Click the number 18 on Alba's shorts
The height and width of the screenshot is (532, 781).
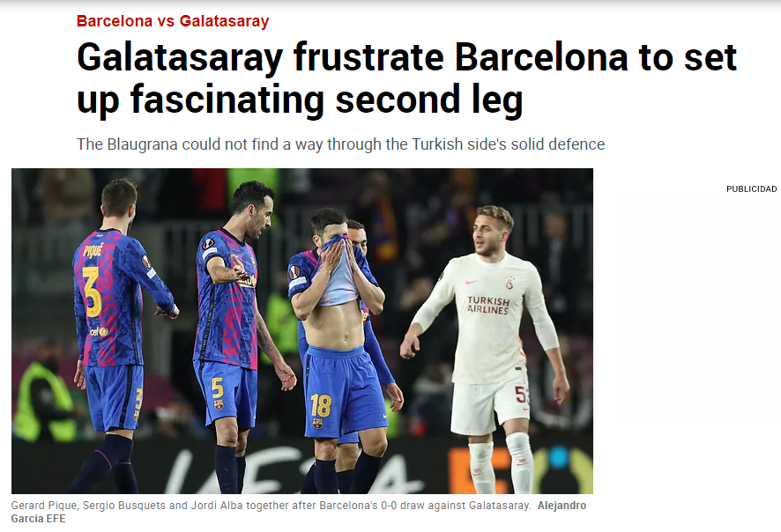(x=320, y=405)
